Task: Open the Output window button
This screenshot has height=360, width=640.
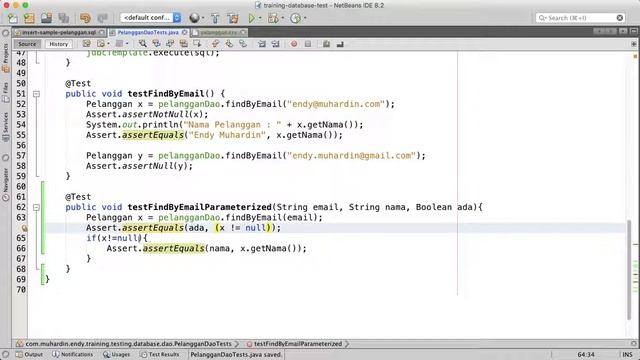Action: click(x=29, y=354)
